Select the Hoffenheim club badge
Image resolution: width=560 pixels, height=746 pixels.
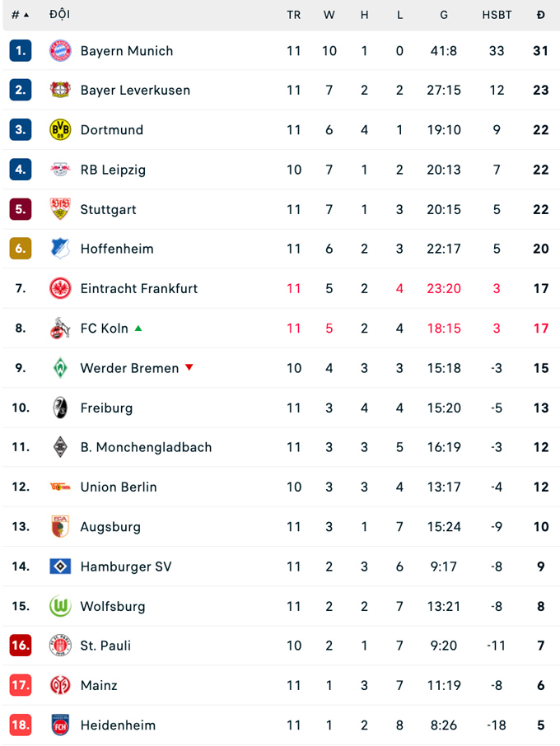click(x=60, y=249)
